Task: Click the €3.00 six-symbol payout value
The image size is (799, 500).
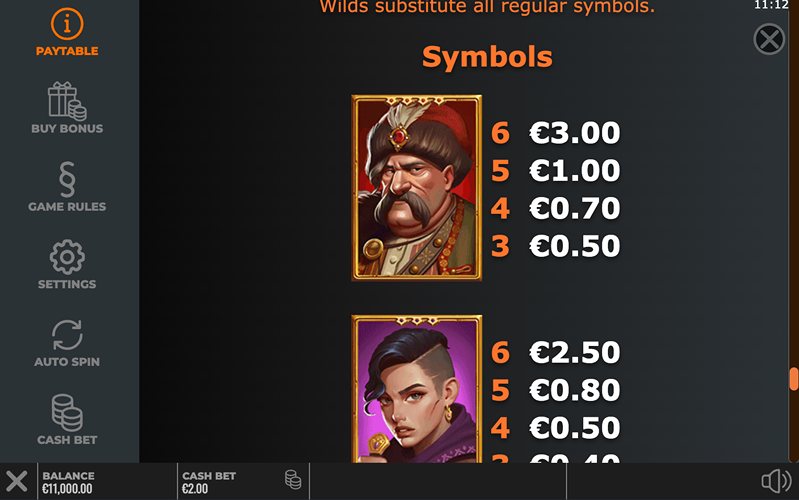Action: point(574,133)
